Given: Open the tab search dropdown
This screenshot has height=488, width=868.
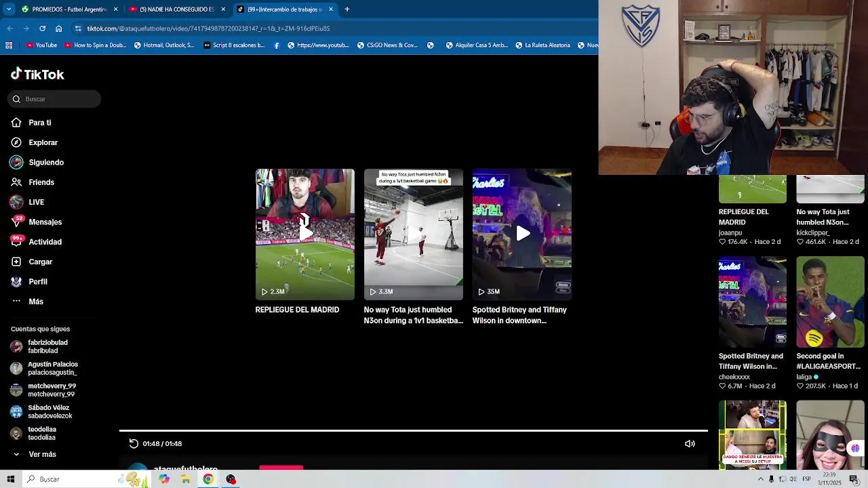Looking at the screenshot, I should pos(8,9).
